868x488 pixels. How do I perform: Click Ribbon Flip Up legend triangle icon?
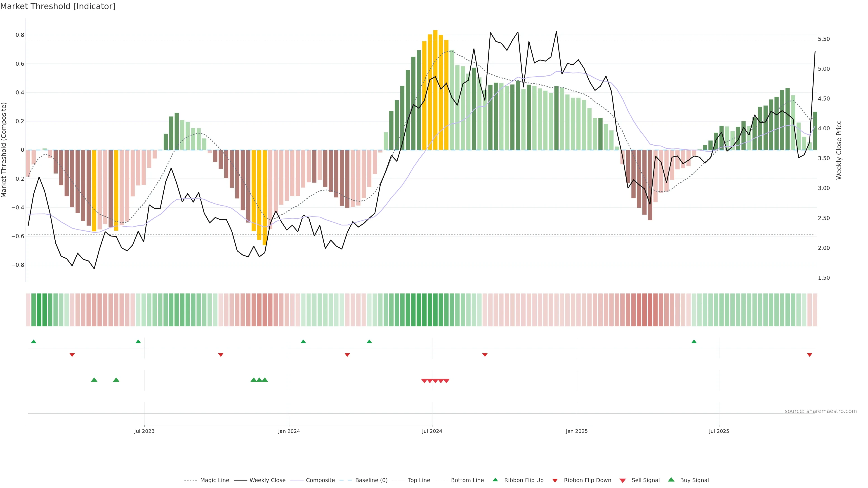(495, 480)
